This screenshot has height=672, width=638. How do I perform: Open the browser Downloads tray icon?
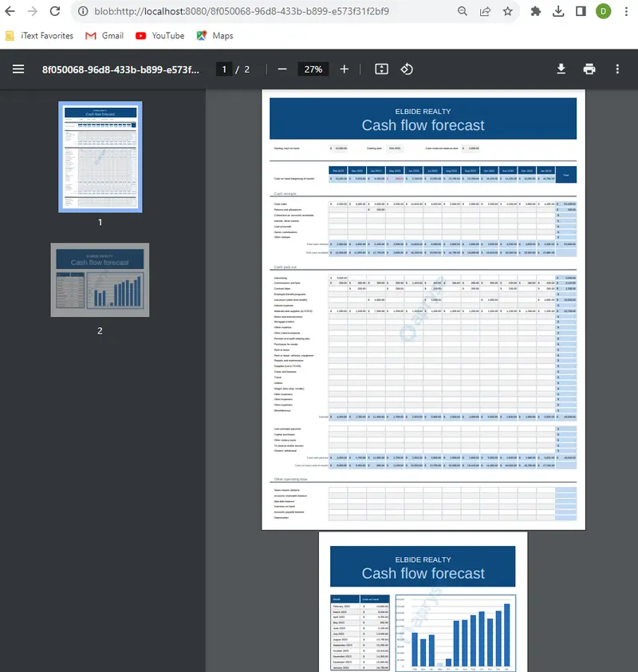coord(558,11)
